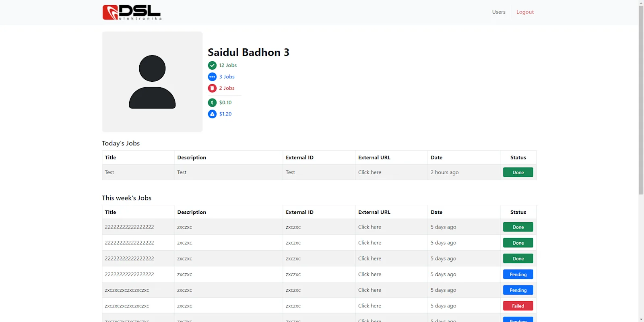The height and width of the screenshot is (322, 644).
Task: Click Done status button in Today's Jobs
Action: [x=518, y=172]
